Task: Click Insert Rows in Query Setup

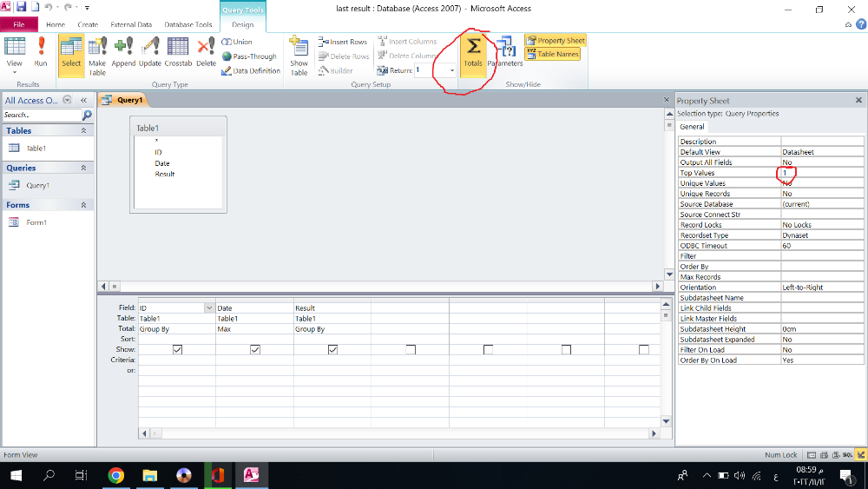Action: point(343,42)
